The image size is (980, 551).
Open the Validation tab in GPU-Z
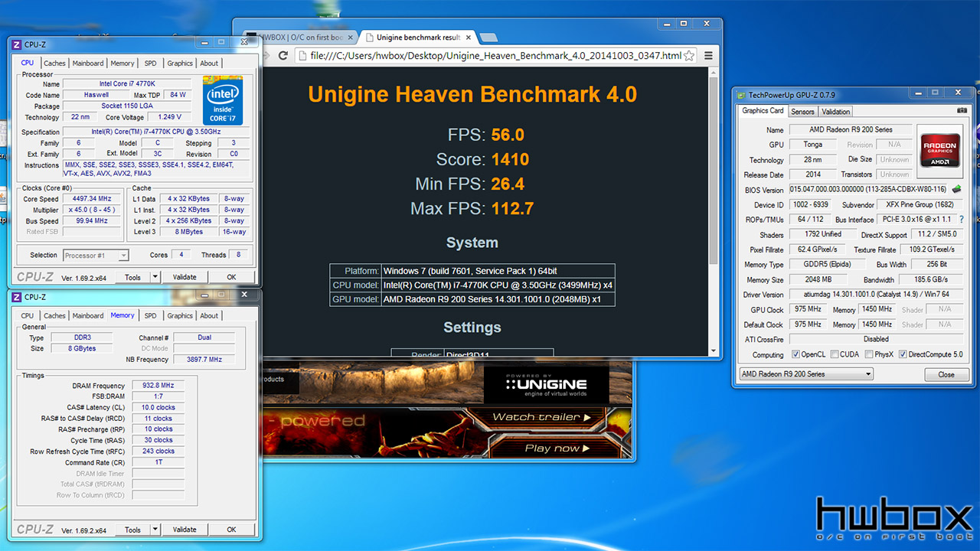836,112
